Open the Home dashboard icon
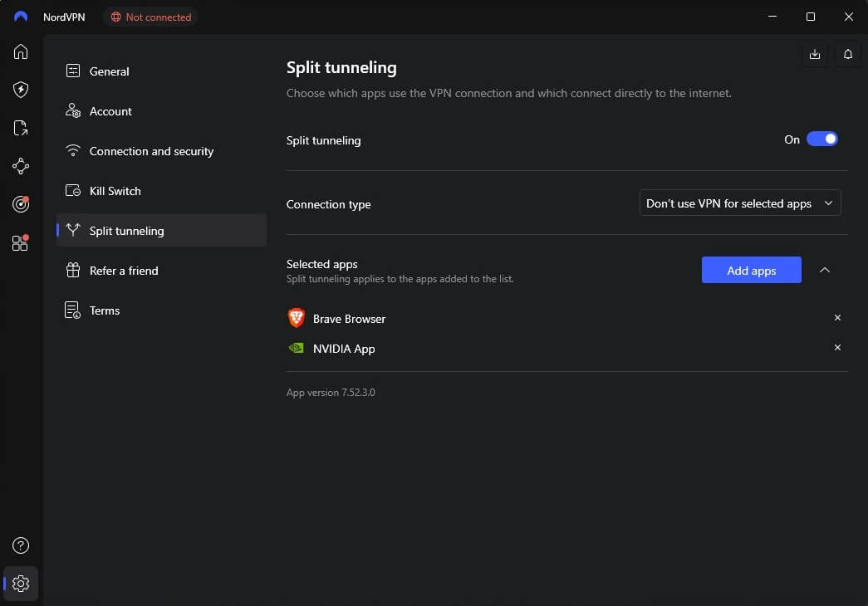The width and height of the screenshot is (868, 606). [x=19, y=51]
